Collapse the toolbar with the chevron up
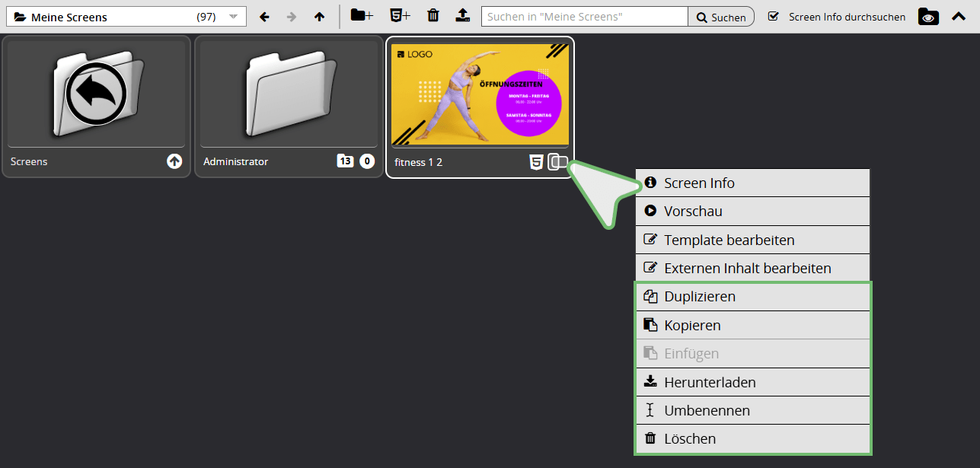Image resolution: width=980 pixels, height=468 pixels. pos(959,16)
